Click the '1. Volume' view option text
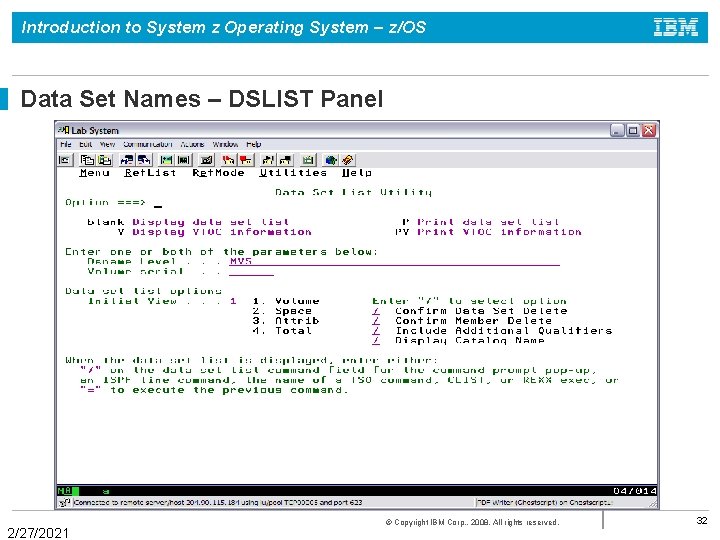The image size is (720, 540). [x=286, y=301]
